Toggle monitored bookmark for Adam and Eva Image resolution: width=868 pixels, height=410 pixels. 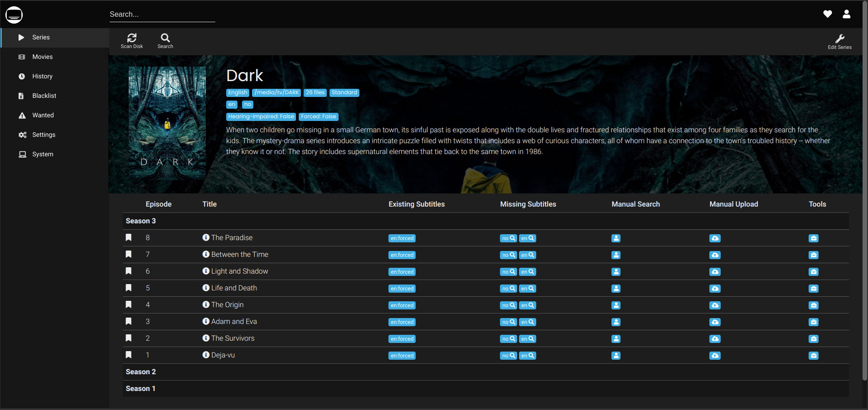click(129, 321)
